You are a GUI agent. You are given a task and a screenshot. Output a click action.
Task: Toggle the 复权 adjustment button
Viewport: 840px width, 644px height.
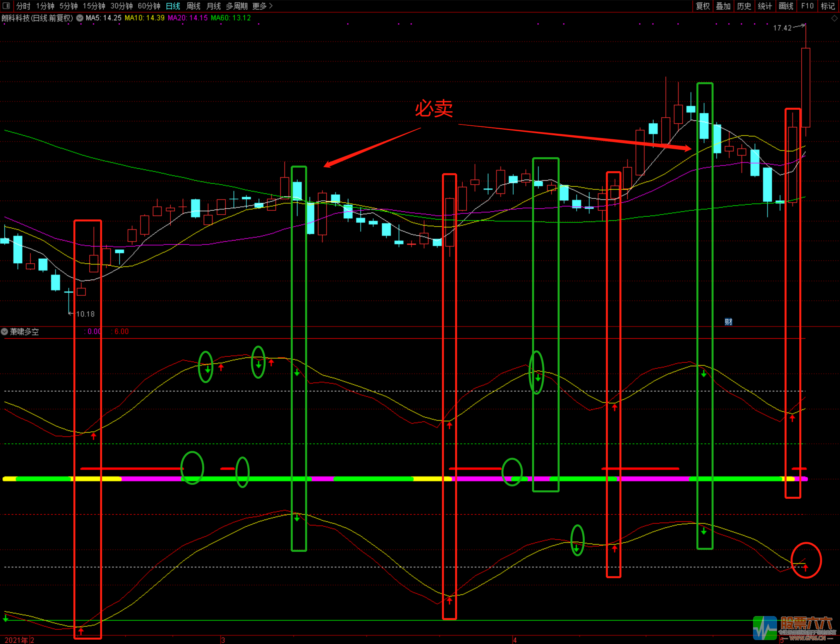[703, 6]
